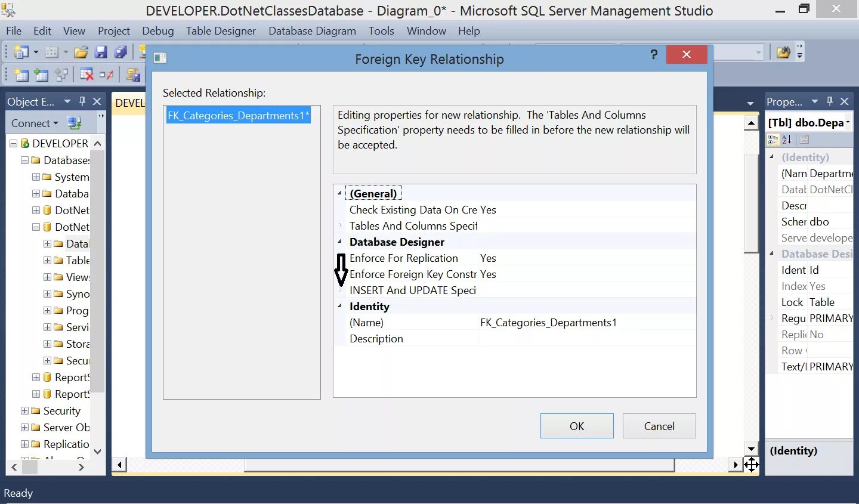Close the Object Explorer panel
This screenshot has height=504, width=859.
pyautogui.click(x=97, y=101)
